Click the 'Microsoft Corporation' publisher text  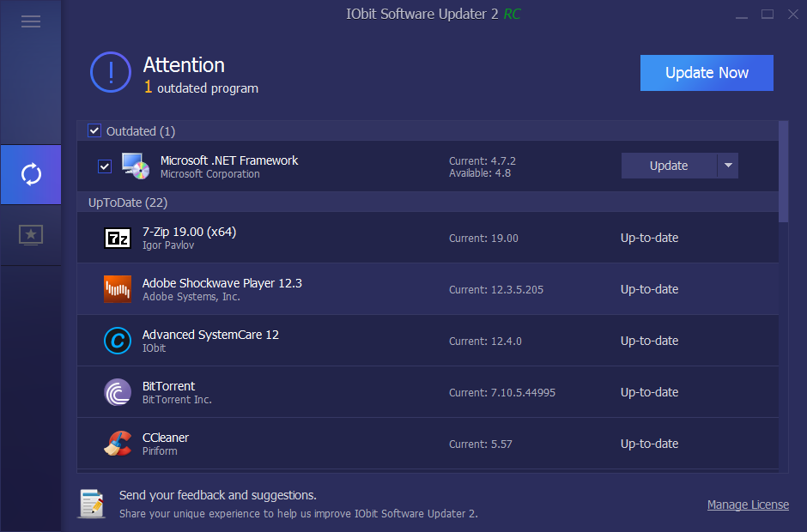[210, 174]
